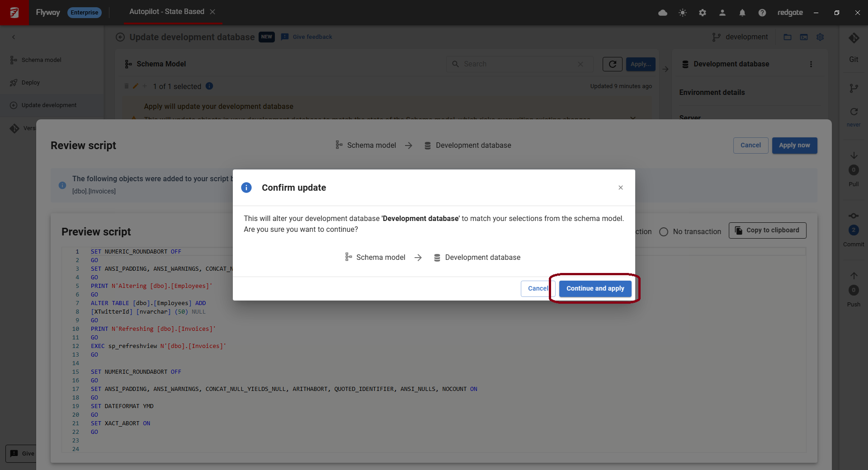Click the Git fetch refresh icon
868x470 pixels.
pos(854,112)
